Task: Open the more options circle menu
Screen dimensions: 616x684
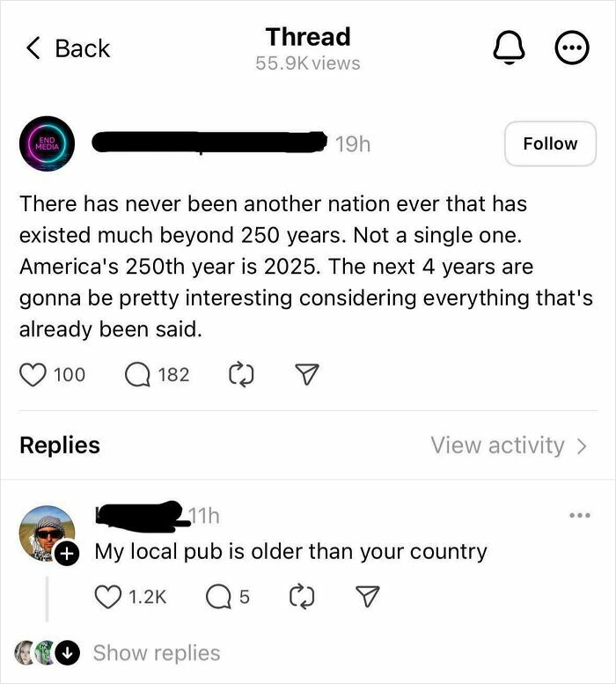Action: click(x=571, y=48)
